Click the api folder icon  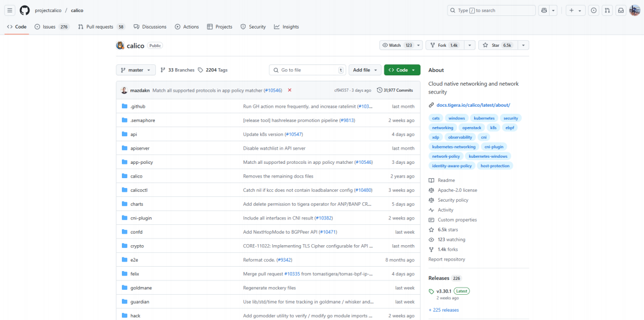pos(125,134)
